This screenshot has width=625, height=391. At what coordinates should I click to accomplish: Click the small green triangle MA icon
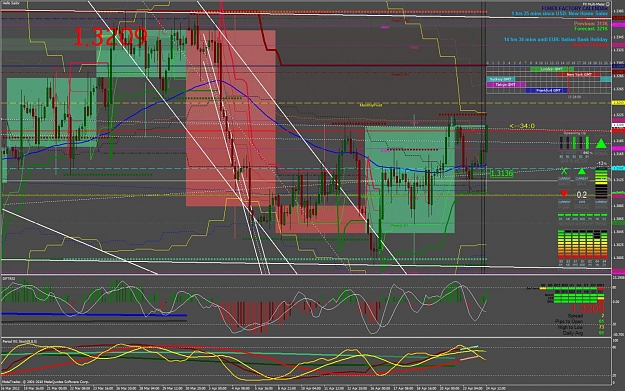click(x=582, y=171)
